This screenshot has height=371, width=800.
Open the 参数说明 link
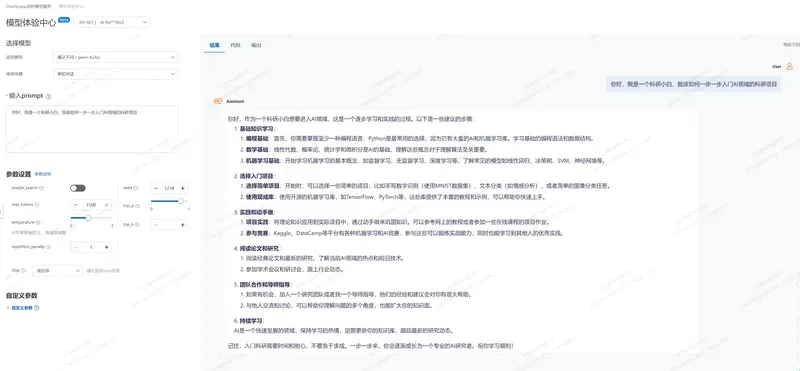[x=43, y=174]
